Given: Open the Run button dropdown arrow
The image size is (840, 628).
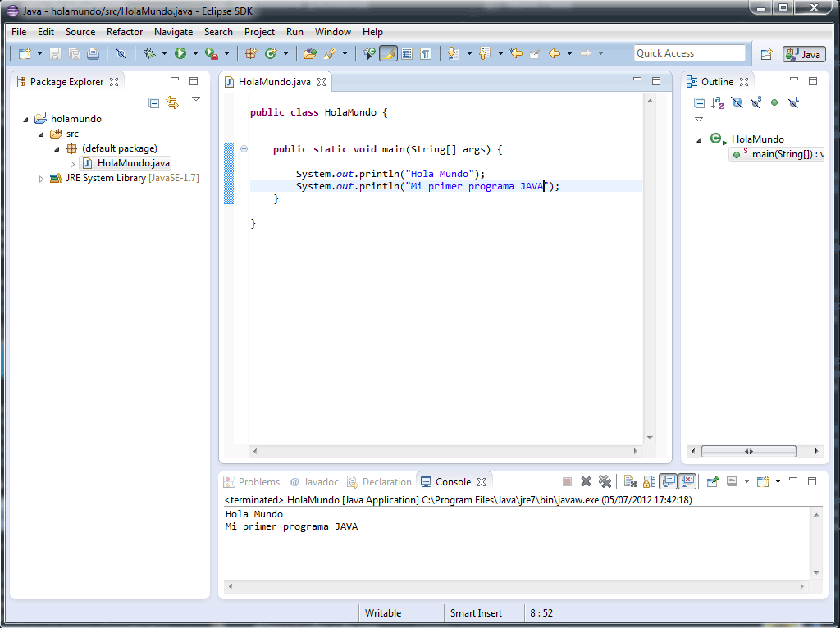Looking at the screenshot, I should pyautogui.click(x=195, y=53).
